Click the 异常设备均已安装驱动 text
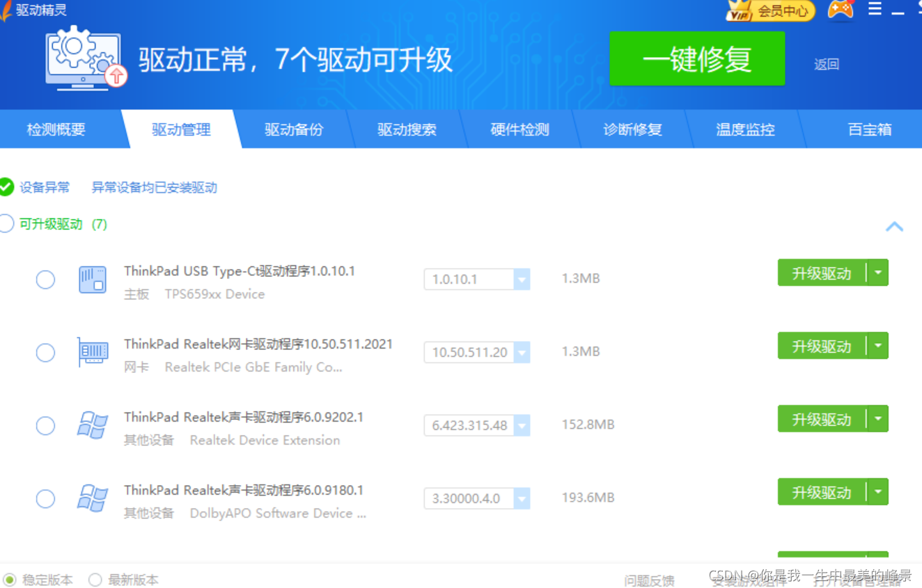 (x=155, y=187)
